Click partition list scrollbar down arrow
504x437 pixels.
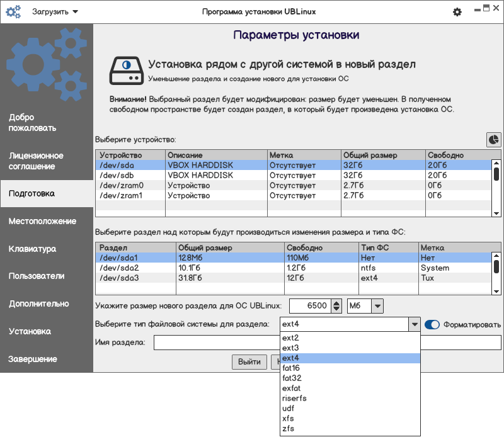496,292
